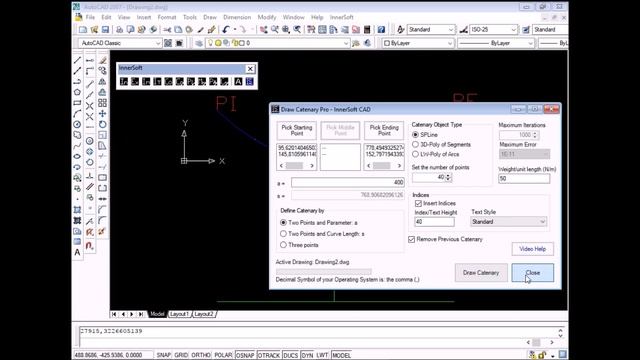Select the Ellipse draw tool
Image resolution: width=640 pixels, height=360 pixels.
(x=77, y=156)
